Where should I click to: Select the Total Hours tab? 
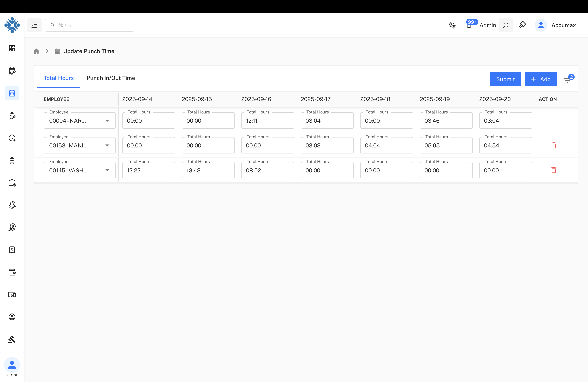(x=59, y=78)
